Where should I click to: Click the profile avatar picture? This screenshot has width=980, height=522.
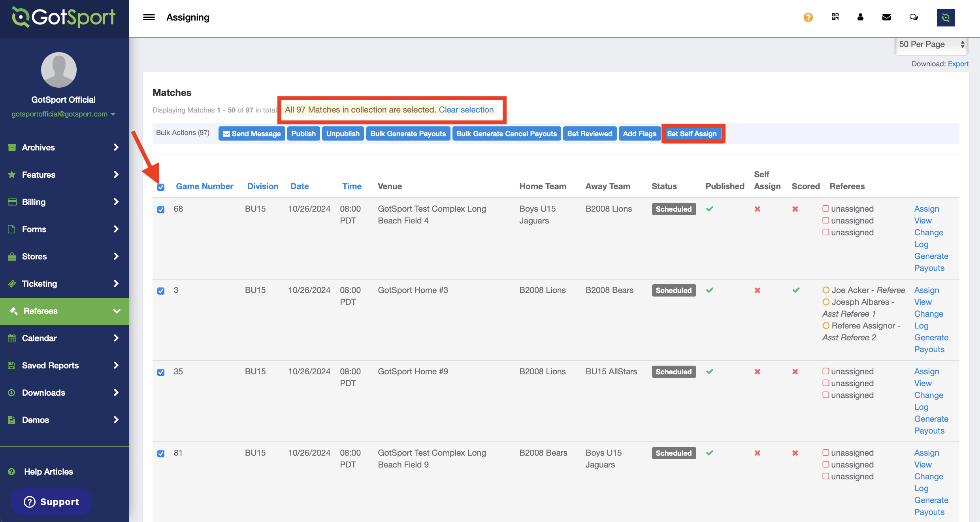pos(59,70)
